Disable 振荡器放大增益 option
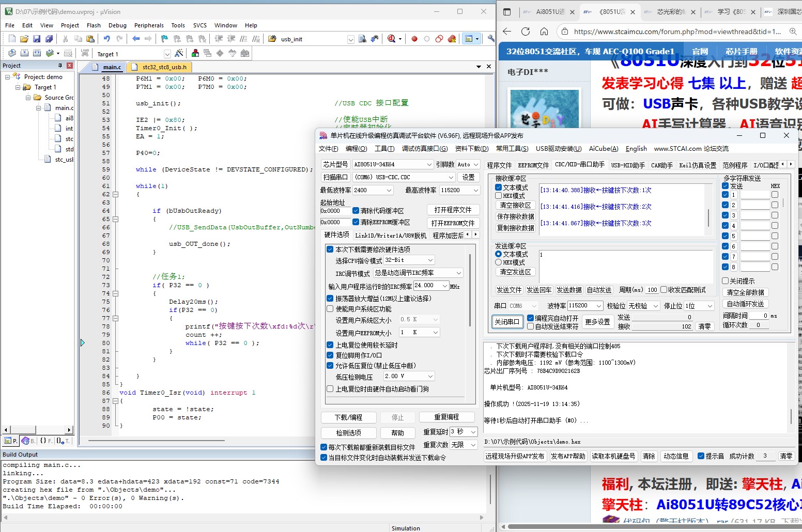This screenshot has width=802, height=532. click(x=330, y=298)
